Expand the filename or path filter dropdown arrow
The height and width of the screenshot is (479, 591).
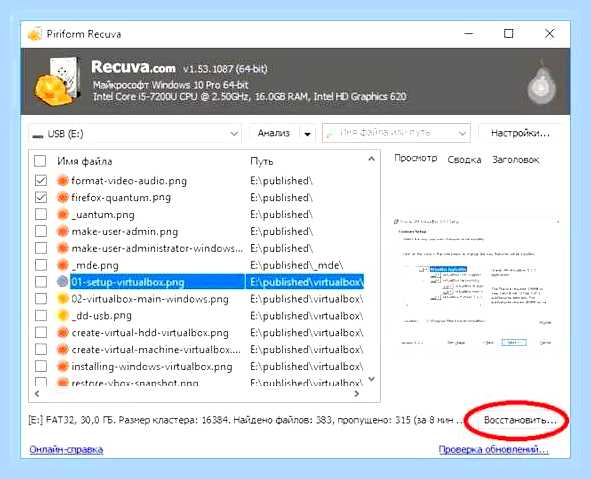(x=462, y=133)
